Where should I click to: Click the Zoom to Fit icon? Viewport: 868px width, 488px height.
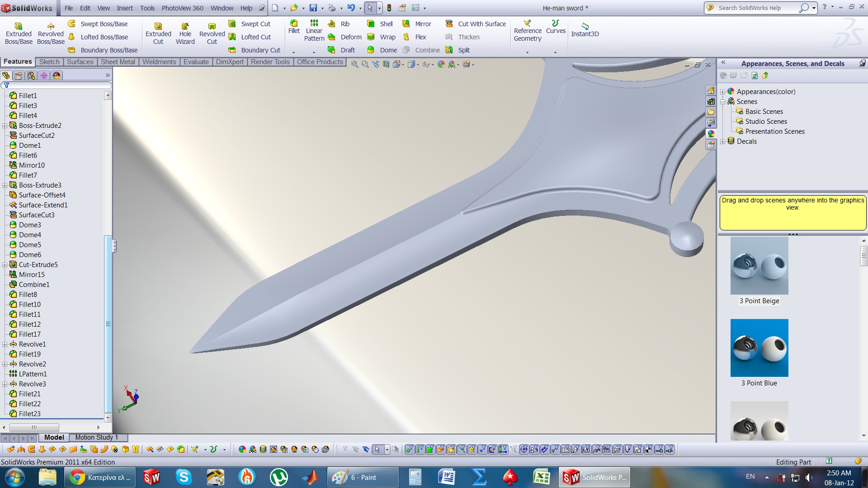[355, 65]
